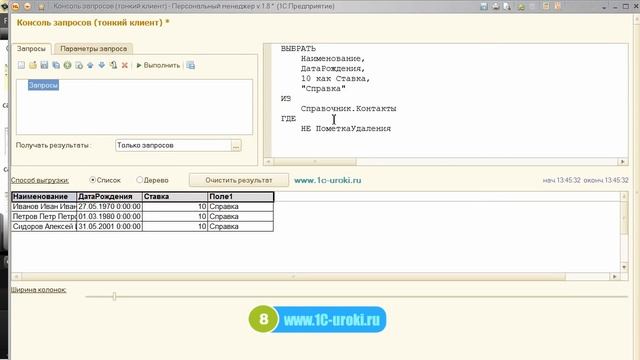This screenshot has width=640, height=360.
Task: Click the line 10 как Ставка in query
Action: point(336,78)
